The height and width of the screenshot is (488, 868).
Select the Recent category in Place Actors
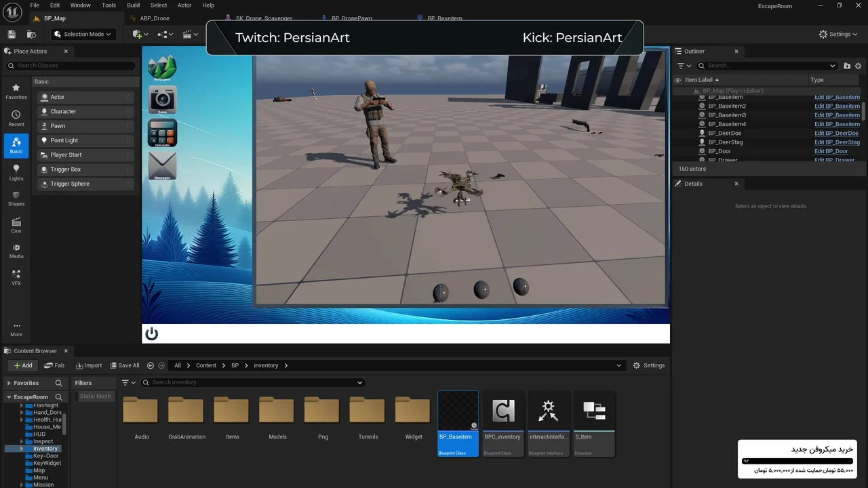[16, 119]
